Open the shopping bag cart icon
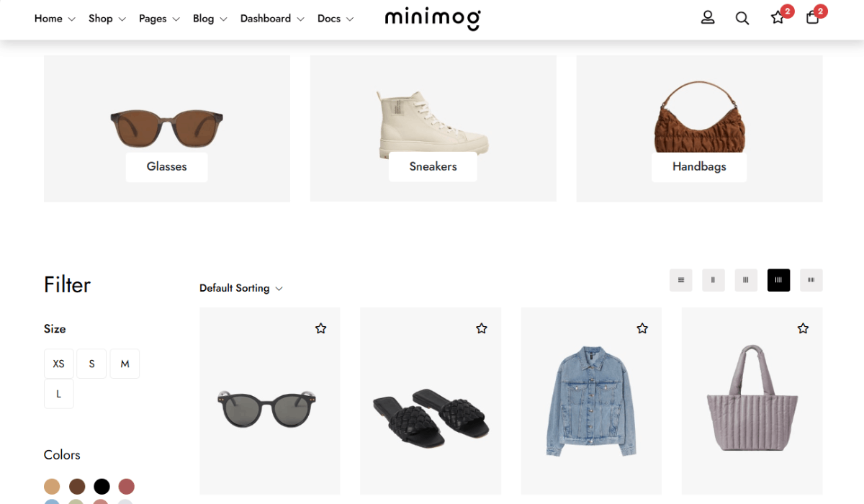The width and height of the screenshot is (864, 504). [812, 18]
